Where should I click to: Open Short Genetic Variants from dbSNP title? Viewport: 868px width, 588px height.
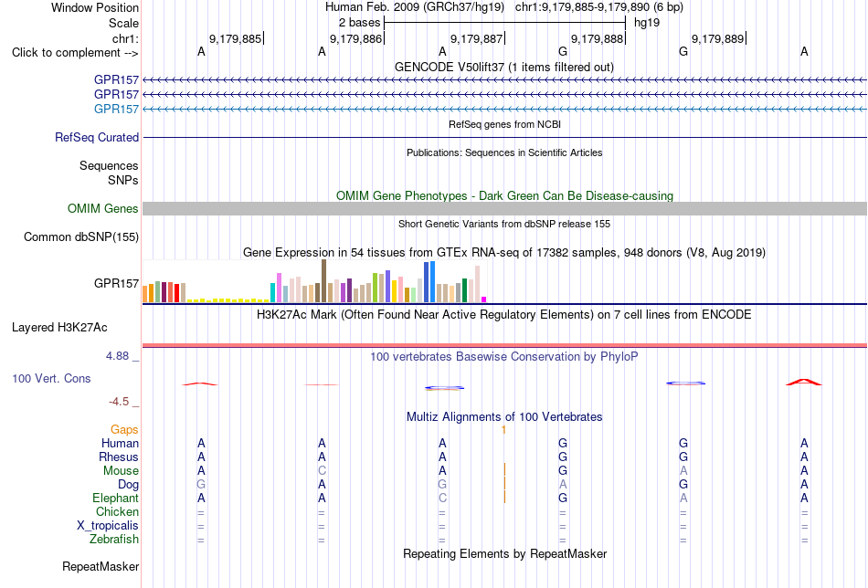504,224
